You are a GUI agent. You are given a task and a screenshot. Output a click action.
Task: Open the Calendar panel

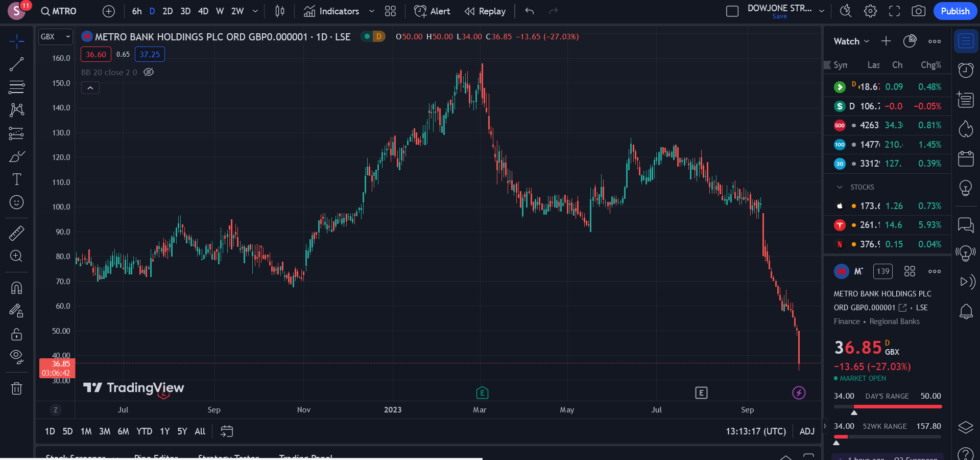click(966, 158)
